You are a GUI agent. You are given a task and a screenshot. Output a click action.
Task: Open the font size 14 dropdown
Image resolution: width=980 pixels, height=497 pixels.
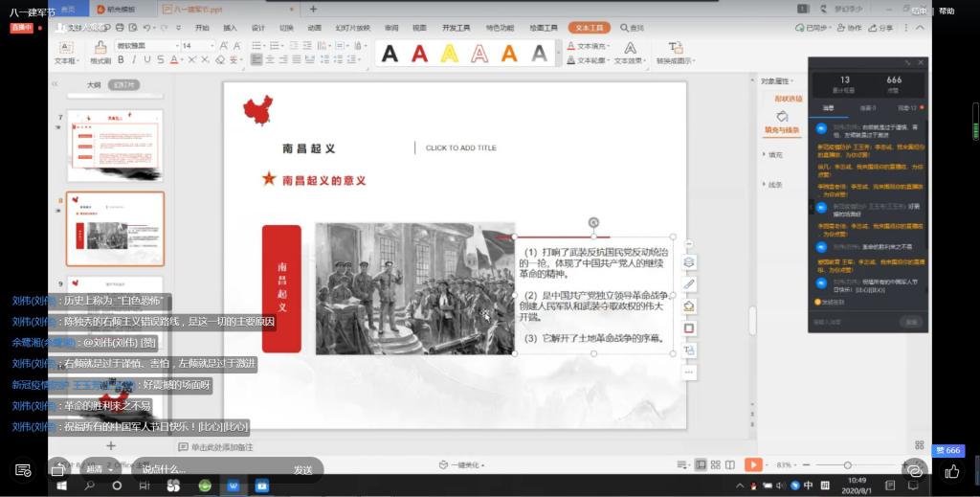[x=212, y=46]
